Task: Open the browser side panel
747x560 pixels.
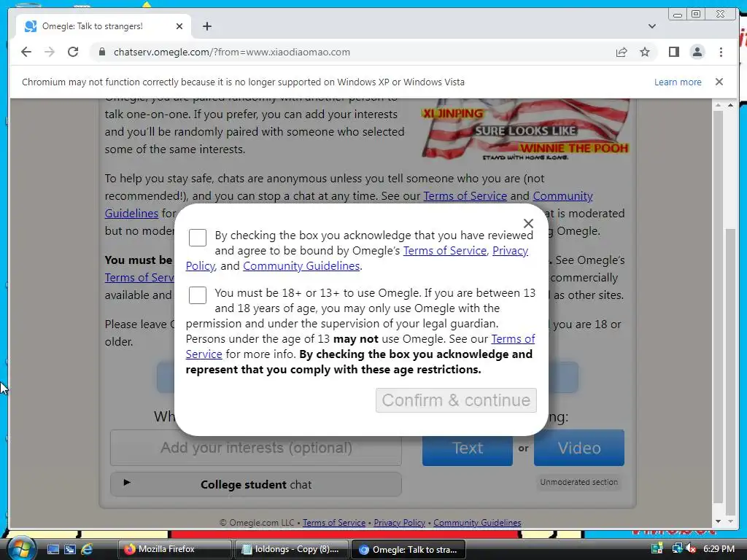Action: tap(673, 52)
